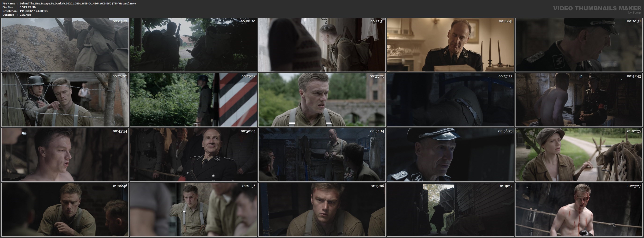Select the boxing ring thumbnail at 01:23:27
The width and height of the screenshot is (644, 238).
[x=579, y=210]
